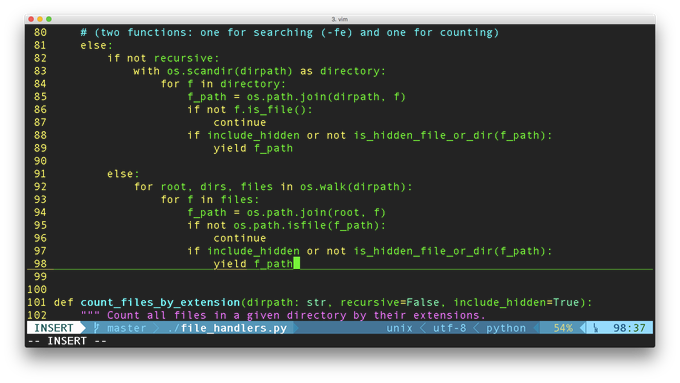
Task: Click the green cursor block on line 98
Action: pos(297,263)
